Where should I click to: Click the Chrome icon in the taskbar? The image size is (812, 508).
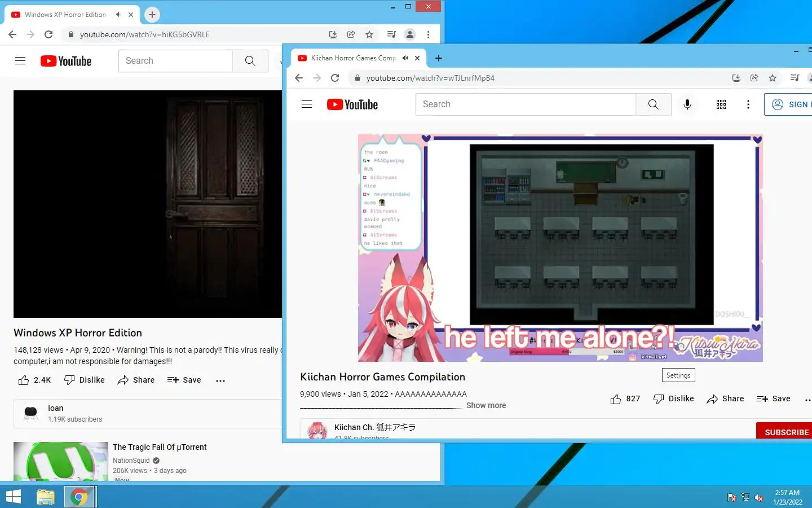(80, 497)
